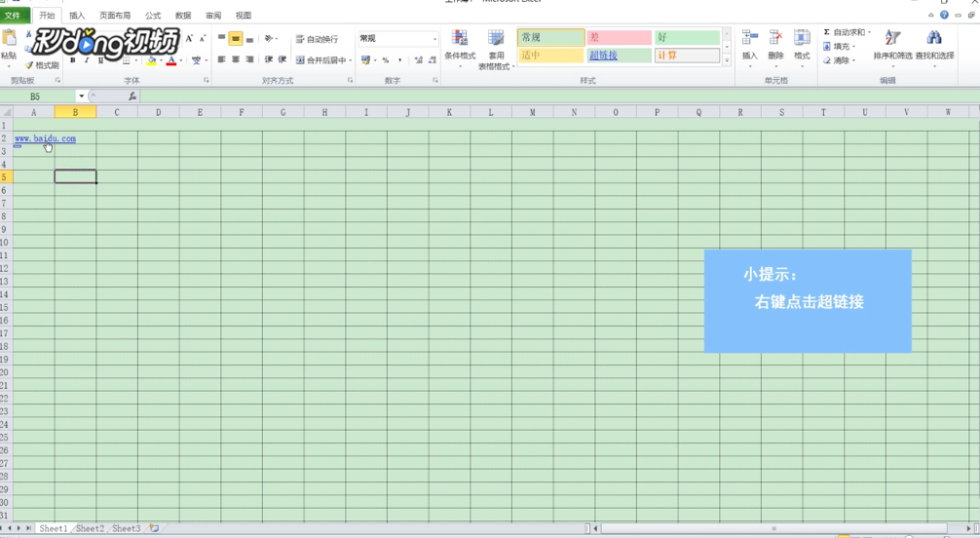Toggle align text right
The image size is (980, 538).
[x=249, y=59]
